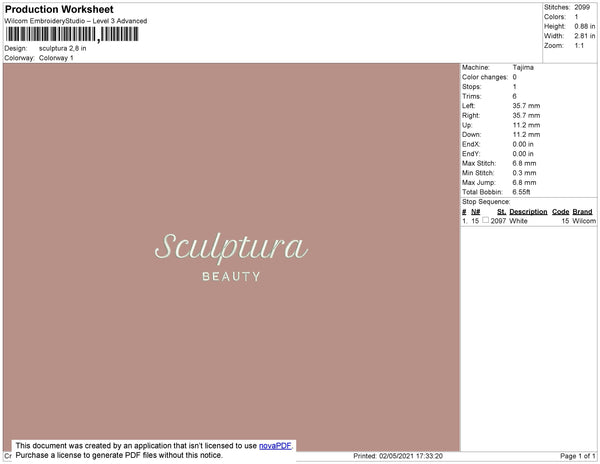Select the Left value 35.7 mm
Viewport: 600px width, 464px height.
tap(527, 106)
